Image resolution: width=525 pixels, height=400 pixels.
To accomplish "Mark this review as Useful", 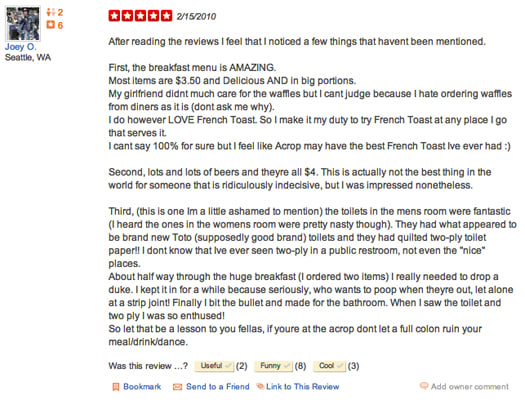I will (x=214, y=366).
